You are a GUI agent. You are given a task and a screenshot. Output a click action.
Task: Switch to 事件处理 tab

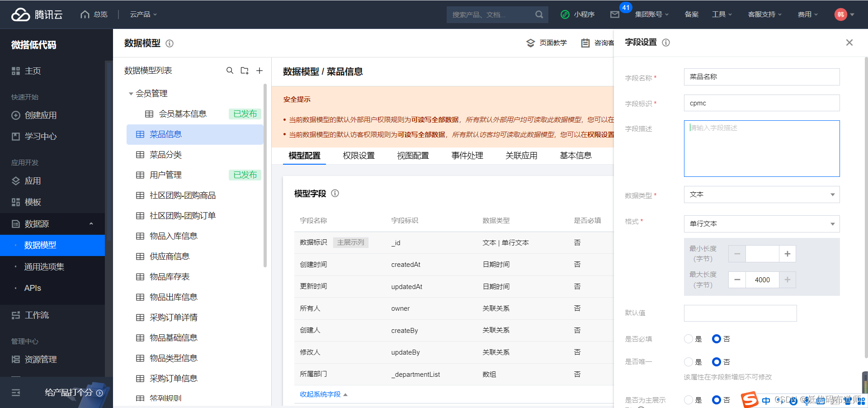coord(467,156)
